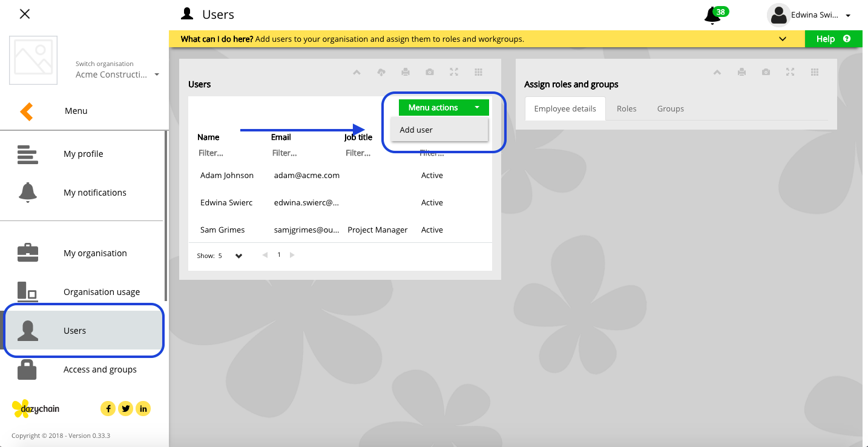
Task: Open the dazychain Twitter link
Action: pyautogui.click(x=125, y=409)
